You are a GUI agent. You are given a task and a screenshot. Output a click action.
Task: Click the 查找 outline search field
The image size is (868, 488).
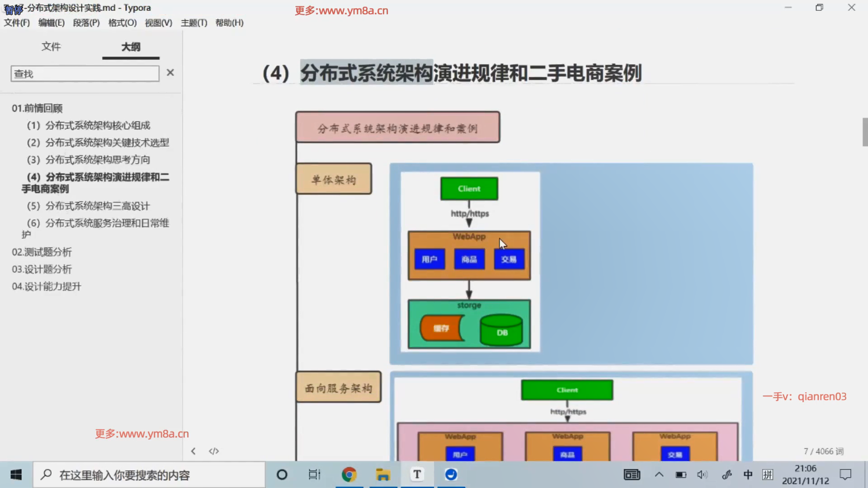85,74
